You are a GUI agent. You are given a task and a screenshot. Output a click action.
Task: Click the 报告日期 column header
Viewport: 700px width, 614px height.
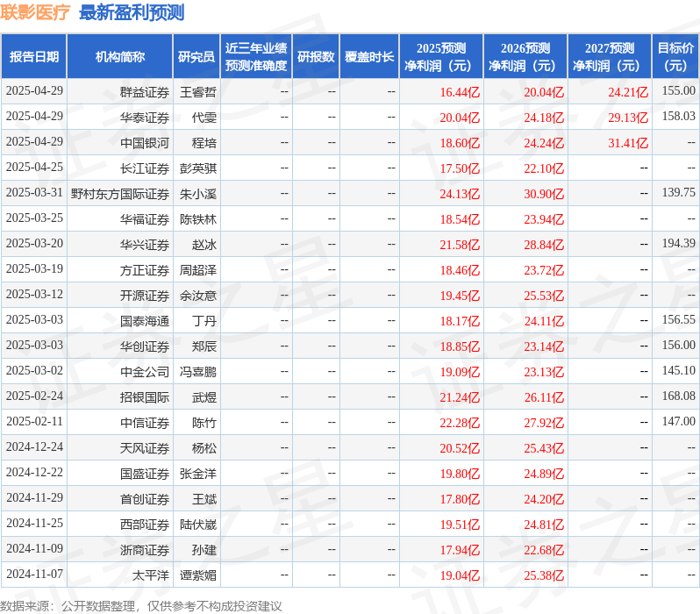[34, 57]
